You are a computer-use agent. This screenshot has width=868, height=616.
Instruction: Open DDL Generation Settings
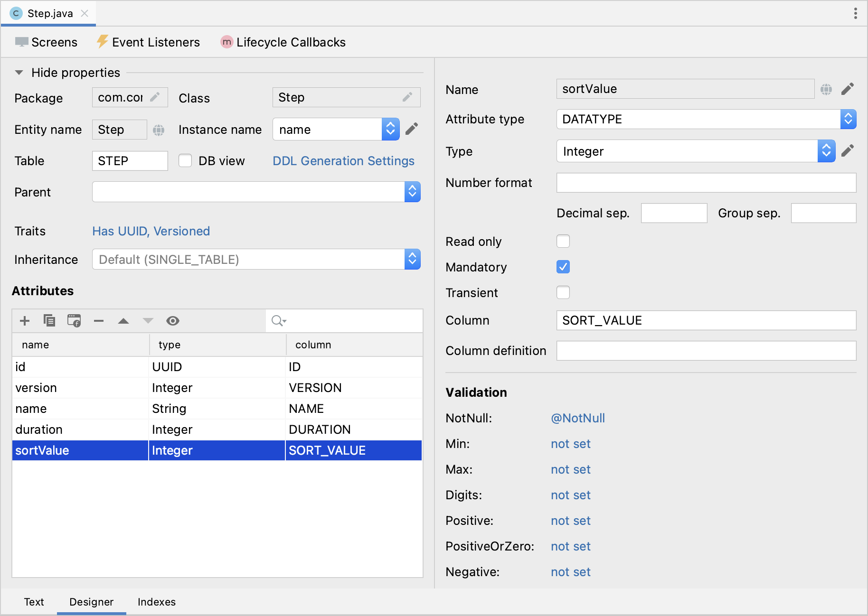pyautogui.click(x=343, y=160)
